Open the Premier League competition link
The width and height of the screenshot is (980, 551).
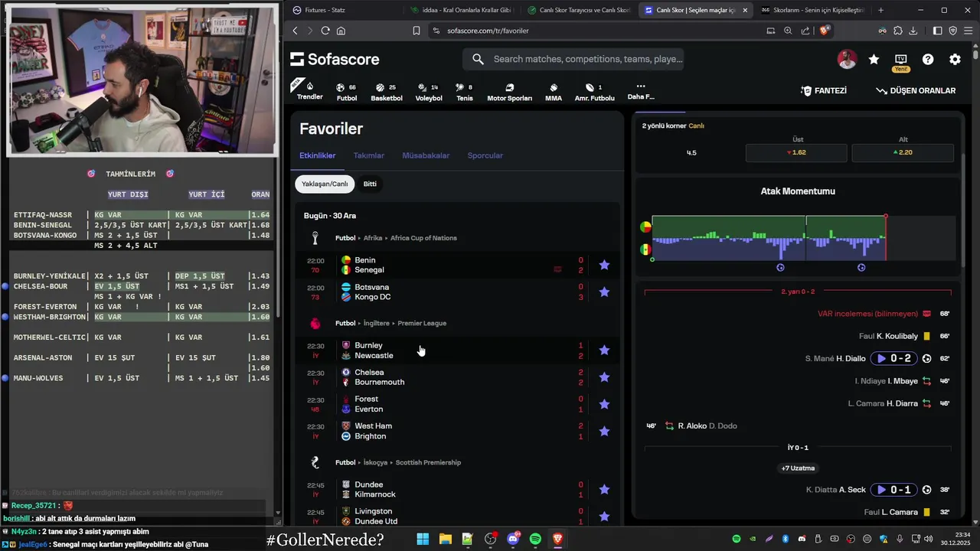422,323
